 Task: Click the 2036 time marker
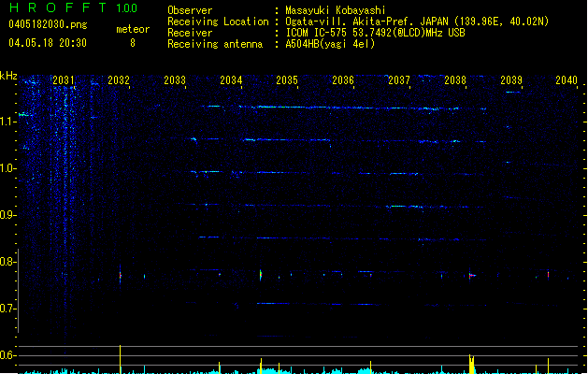pos(343,80)
